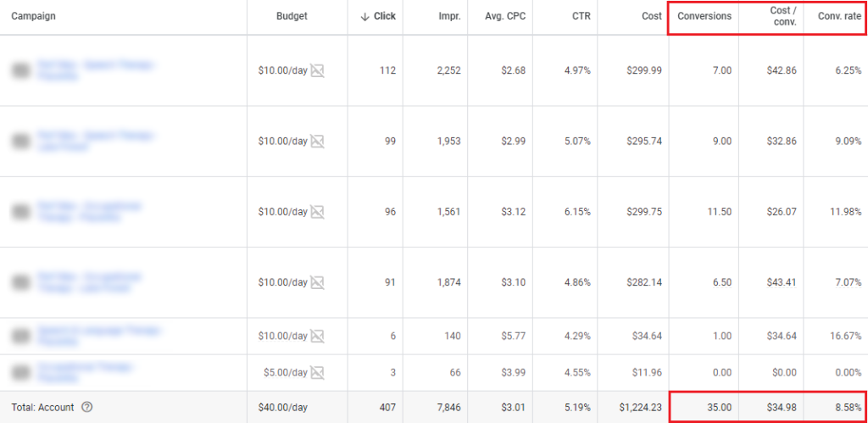Click the budget icon beside $5.00/day
The height and width of the screenshot is (423, 868).
pyautogui.click(x=318, y=372)
